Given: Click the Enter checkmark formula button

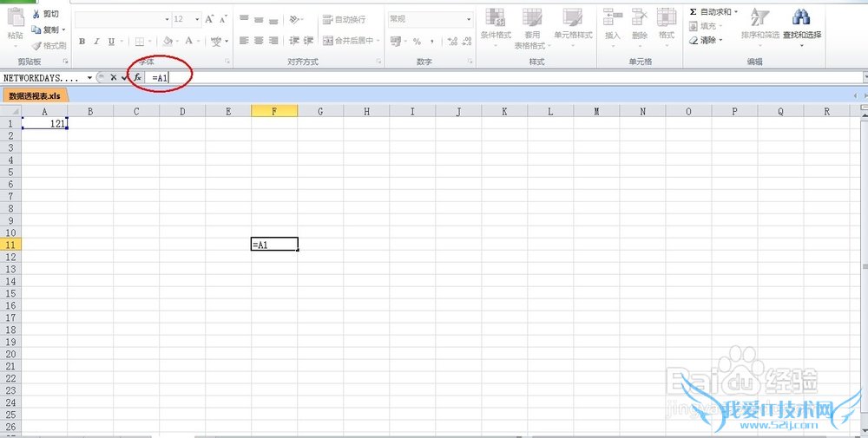Looking at the screenshot, I should (x=124, y=78).
